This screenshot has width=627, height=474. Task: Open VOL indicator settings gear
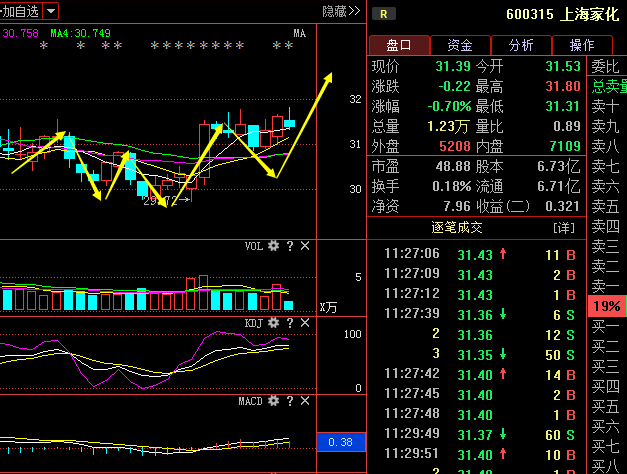coord(273,246)
